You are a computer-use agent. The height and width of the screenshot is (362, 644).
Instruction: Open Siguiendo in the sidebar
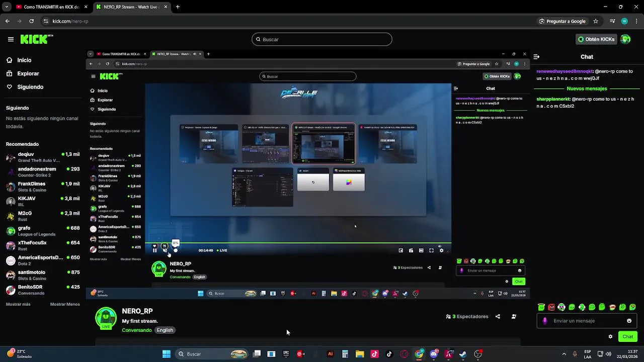click(30, 87)
